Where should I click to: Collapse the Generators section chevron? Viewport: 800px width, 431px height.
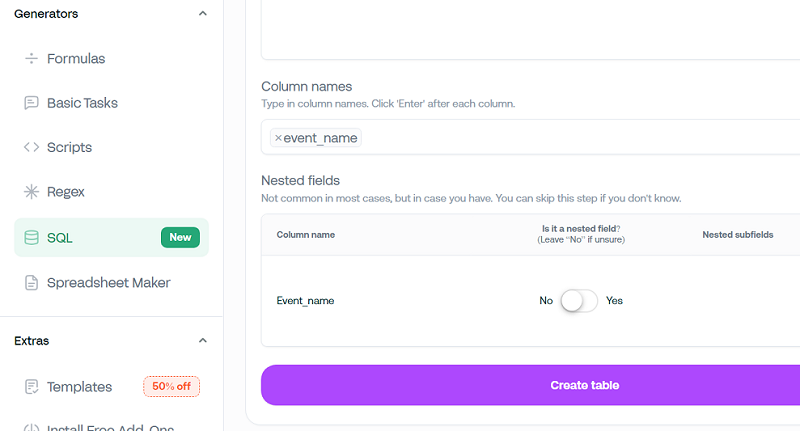203,14
